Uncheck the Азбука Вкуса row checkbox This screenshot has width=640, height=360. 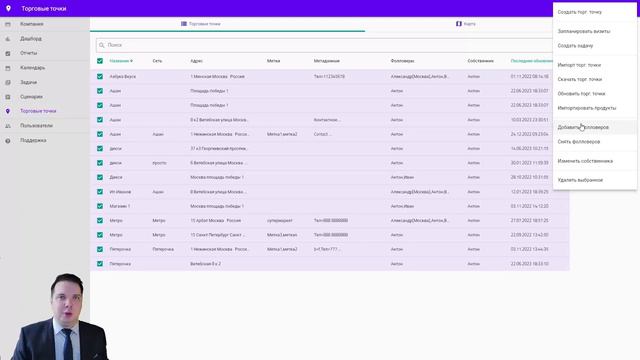(100, 76)
